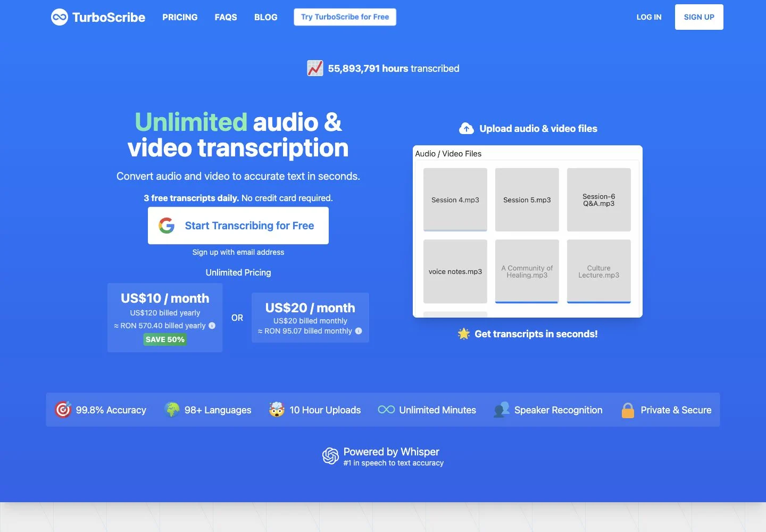The height and width of the screenshot is (532, 766).
Task: Click the target icon for 99.8% Accuracy
Action: coord(63,410)
